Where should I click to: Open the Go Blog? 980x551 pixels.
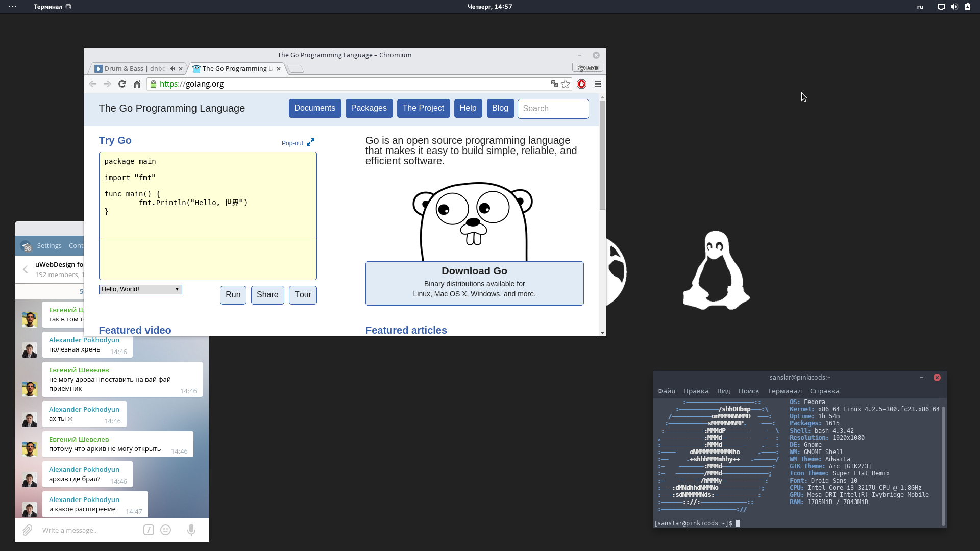point(500,108)
